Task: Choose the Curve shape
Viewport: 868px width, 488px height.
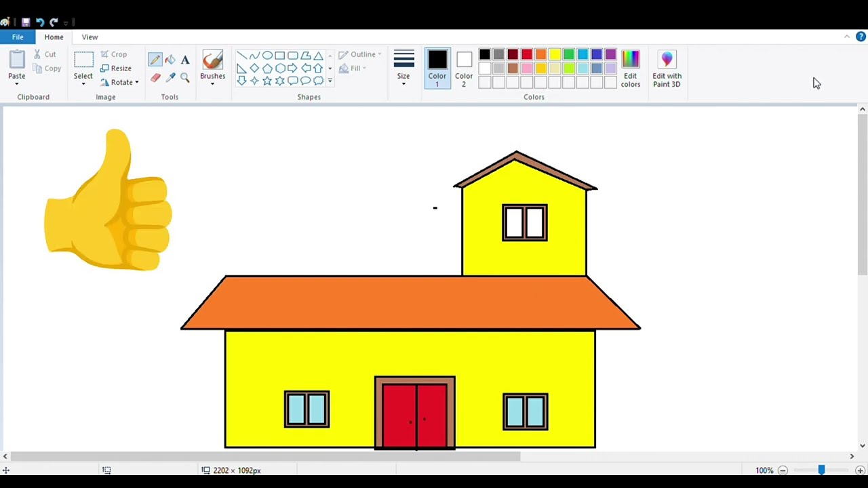Action: (254, 56)
